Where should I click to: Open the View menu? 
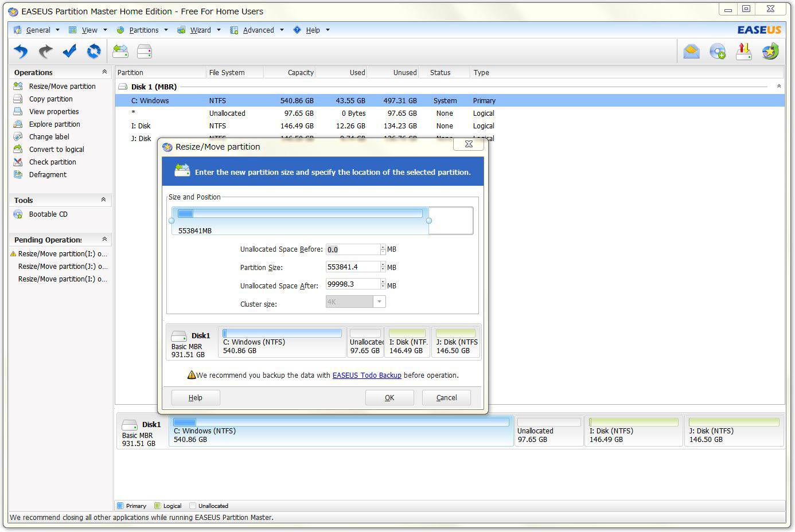(89, 30)
